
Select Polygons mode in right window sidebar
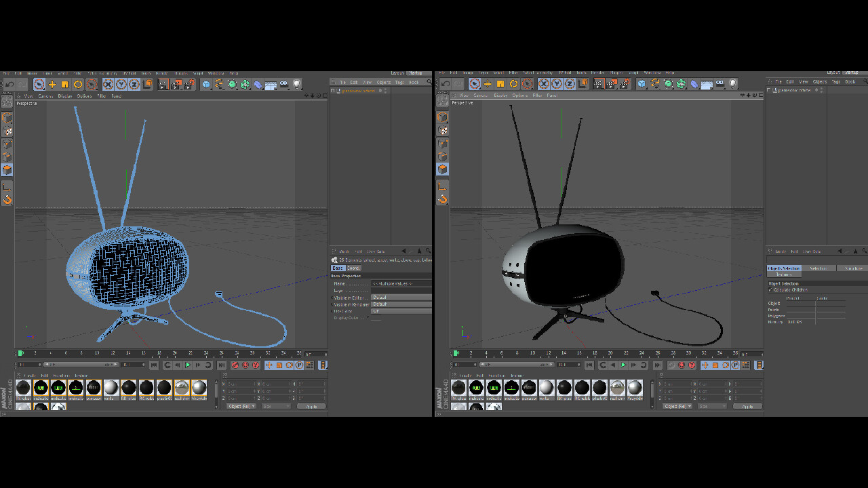(x=442, y=169)
